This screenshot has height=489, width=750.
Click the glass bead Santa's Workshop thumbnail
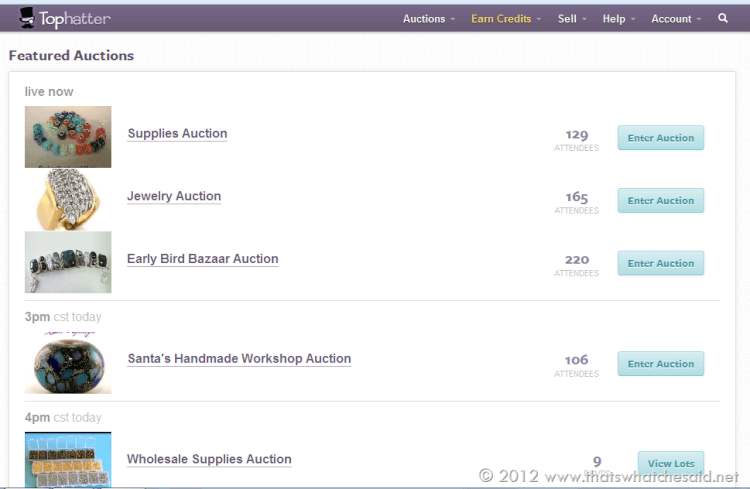click(x=68, y=363)
